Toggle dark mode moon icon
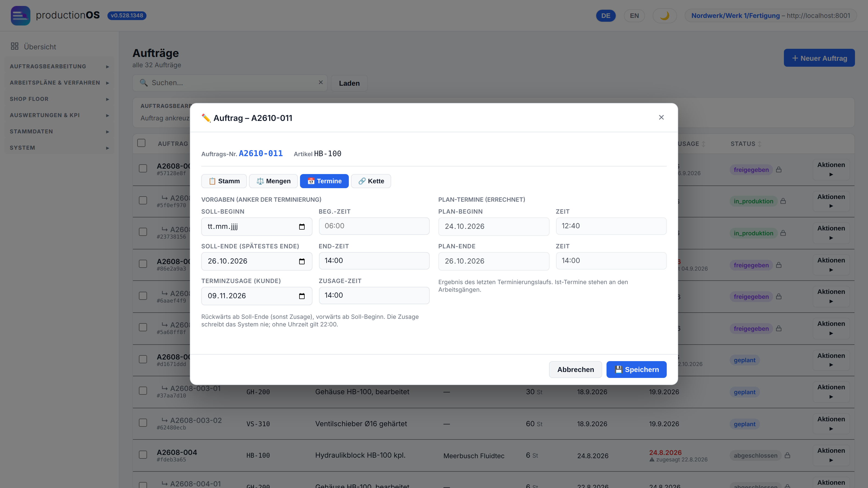 pyautogui.click(x=665, y=16)
